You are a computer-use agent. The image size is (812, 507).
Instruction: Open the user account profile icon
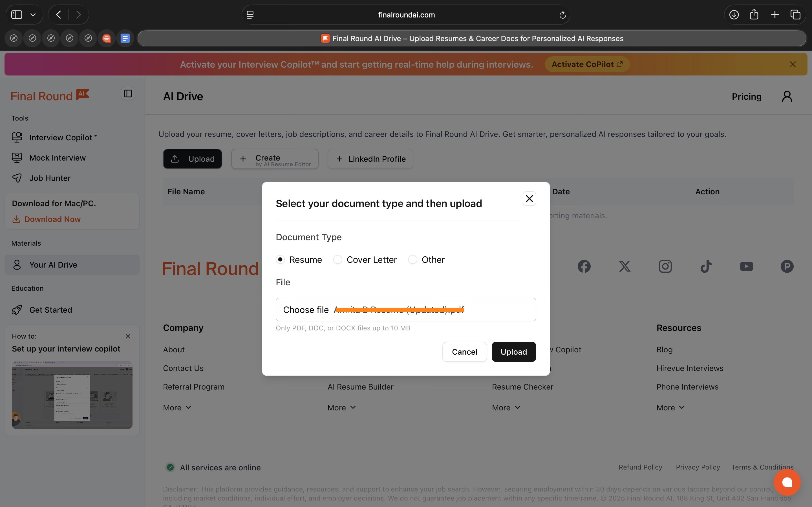coord(787,97)
